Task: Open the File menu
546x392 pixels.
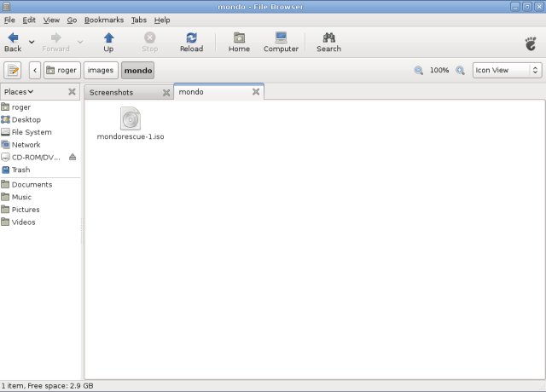Action: point(9,20)
